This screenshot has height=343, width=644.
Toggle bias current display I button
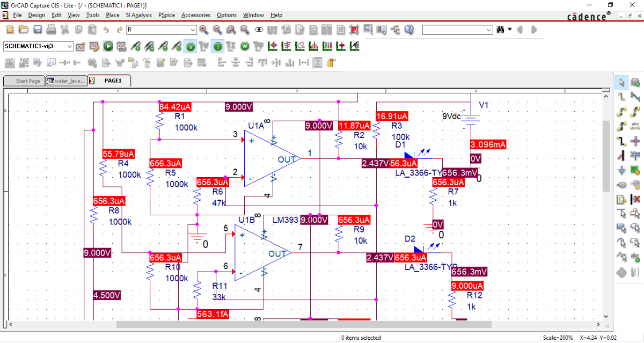[218, 47]
